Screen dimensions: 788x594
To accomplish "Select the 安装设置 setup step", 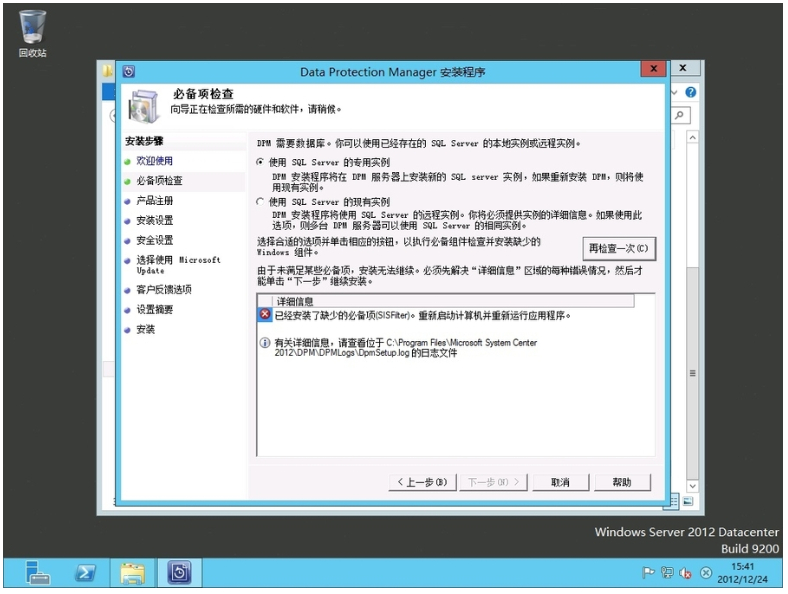I will tap(154, 220).
